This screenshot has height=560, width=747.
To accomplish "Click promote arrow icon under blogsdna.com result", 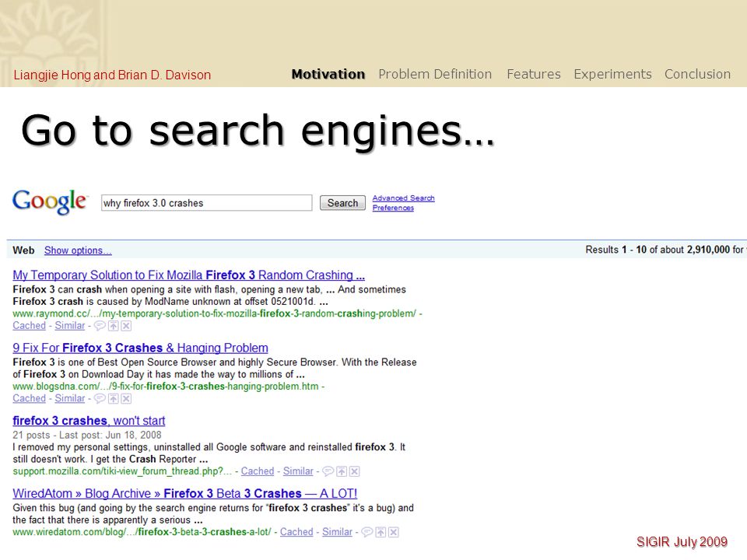I will 114,398.
